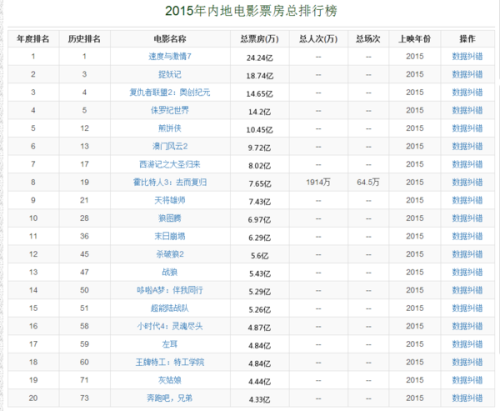Click the page title 2015年内地电影票房总排行榜
This screenshot has width=500, height=411.
pyautogui.click(x=251, y=11)
